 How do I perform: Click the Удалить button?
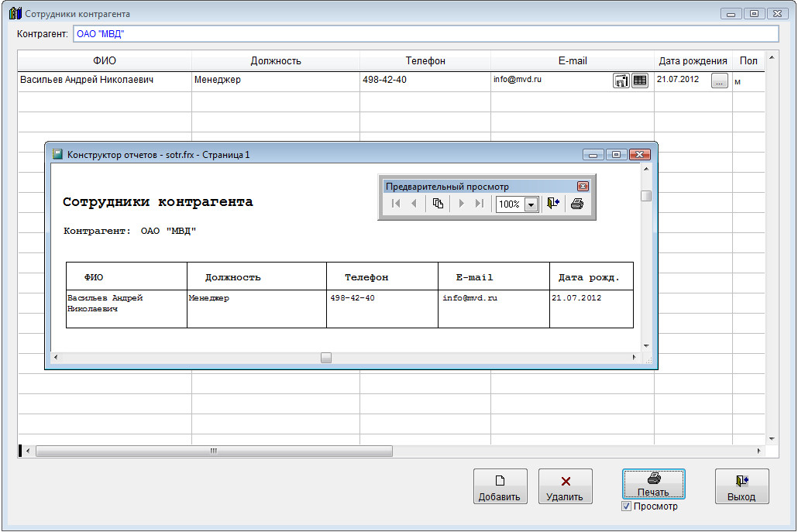coord(565,486)
